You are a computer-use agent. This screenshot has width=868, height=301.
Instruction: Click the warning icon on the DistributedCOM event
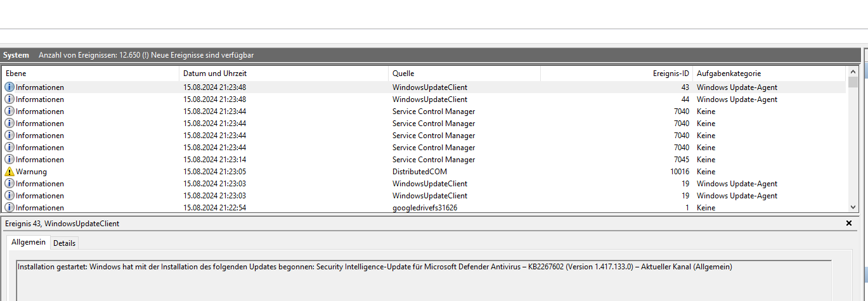9,172
